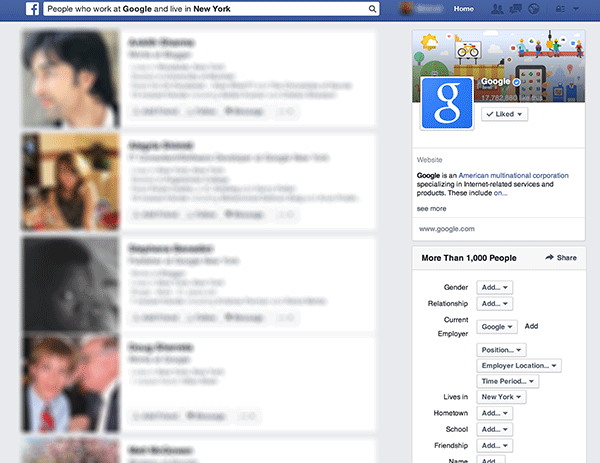600x463 pixels.
Task: Open www.google.com website link
Action: (x=447, y=229)
